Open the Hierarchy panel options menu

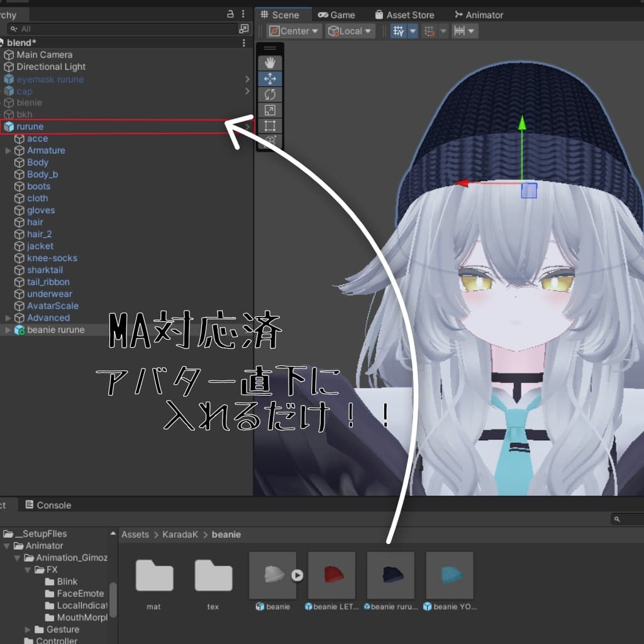(243, 14)
